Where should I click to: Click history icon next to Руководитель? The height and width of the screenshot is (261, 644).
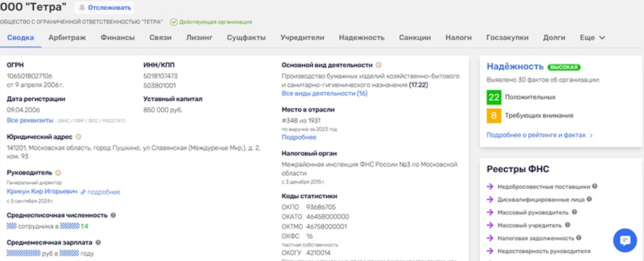(x=58, y=172)
